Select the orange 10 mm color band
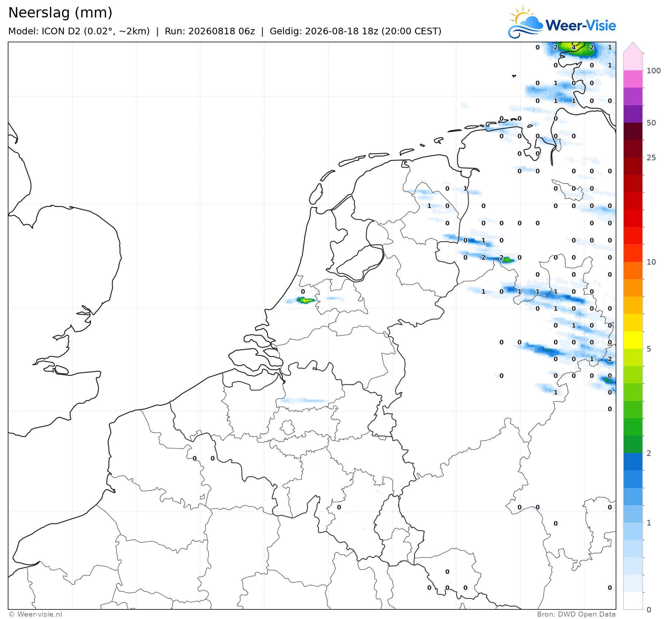Image resolution: width=672 pixels, height=619 pixels. [x=633, y=270]
